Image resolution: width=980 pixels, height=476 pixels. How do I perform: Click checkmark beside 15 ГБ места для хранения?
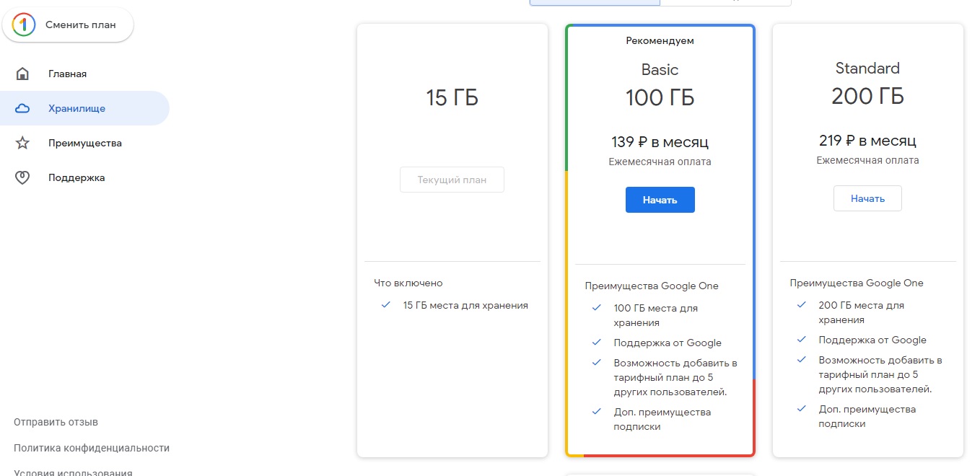click(x=385, y=305)
